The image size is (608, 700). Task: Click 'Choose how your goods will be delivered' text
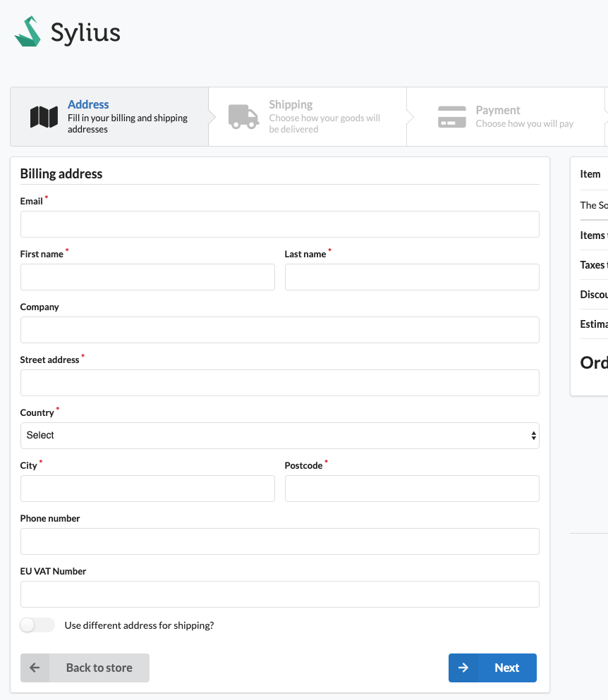(324, 123)
